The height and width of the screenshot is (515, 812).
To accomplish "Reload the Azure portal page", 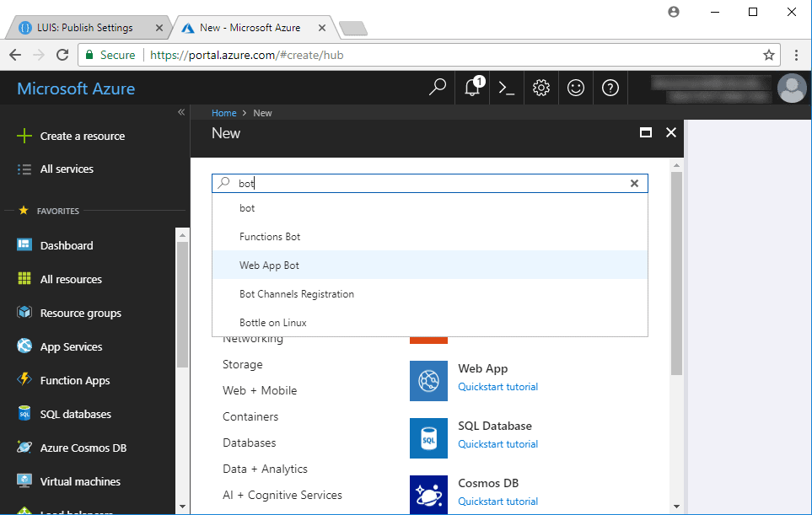I will 62,55.
